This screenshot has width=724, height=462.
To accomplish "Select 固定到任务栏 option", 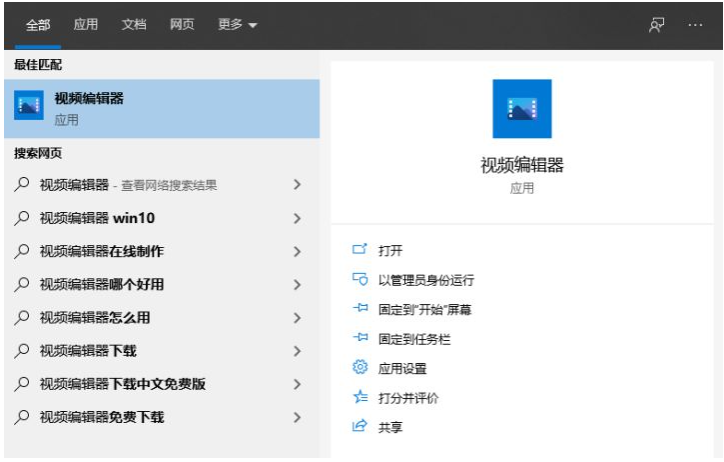I will pos(414,339).
